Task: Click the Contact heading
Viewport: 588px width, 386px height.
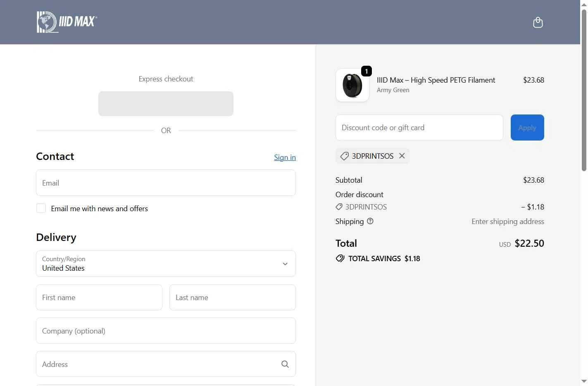Action: click(55, 156)
